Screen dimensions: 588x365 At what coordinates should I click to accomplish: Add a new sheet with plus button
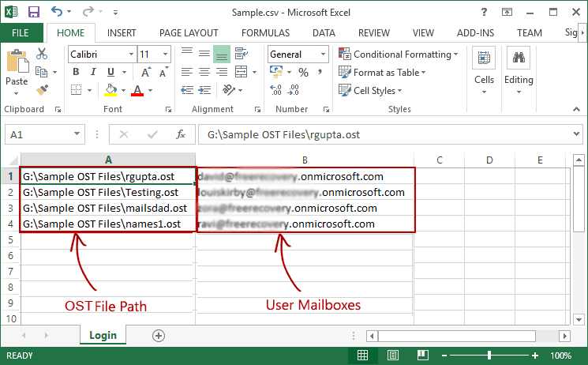[159, 336]
